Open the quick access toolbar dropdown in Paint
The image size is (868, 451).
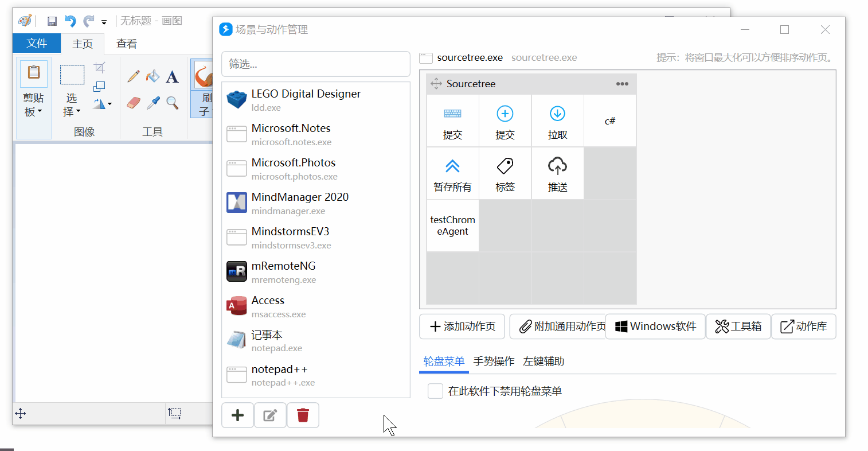pos(104,22)
